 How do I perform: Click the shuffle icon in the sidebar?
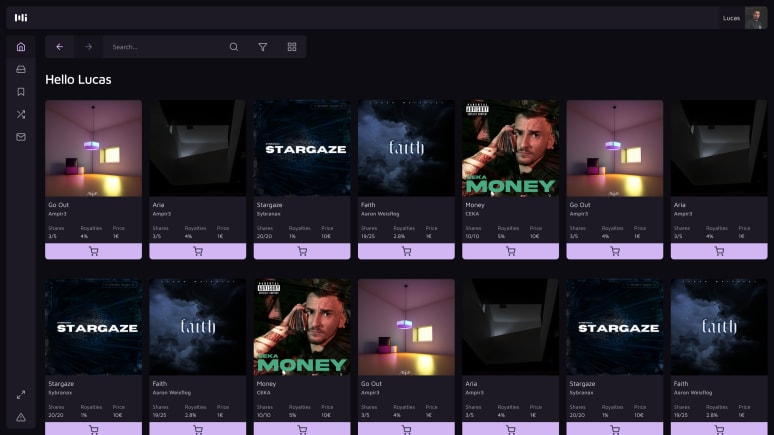pyautogui.click(x=21, y=115)
